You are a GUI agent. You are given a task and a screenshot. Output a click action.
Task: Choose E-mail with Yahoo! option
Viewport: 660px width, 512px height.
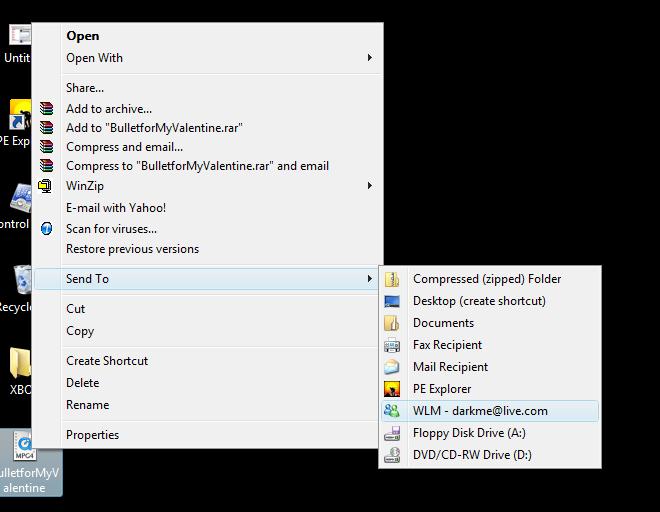116,208
